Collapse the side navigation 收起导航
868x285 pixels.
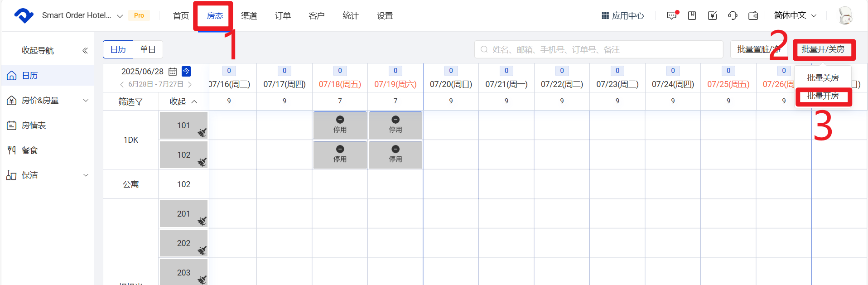[85, 50]
